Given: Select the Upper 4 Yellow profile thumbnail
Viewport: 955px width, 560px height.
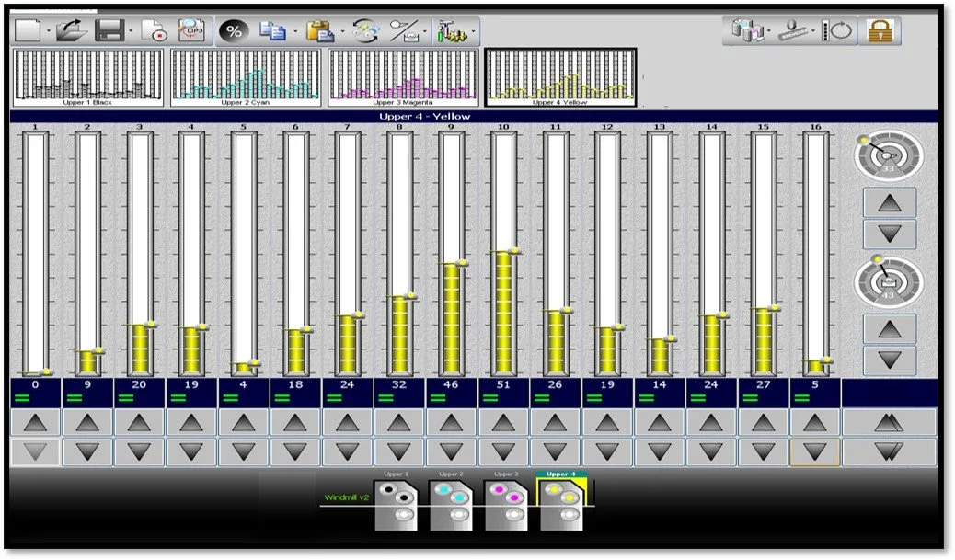Looking at the screenshot, I should (560, 78).
